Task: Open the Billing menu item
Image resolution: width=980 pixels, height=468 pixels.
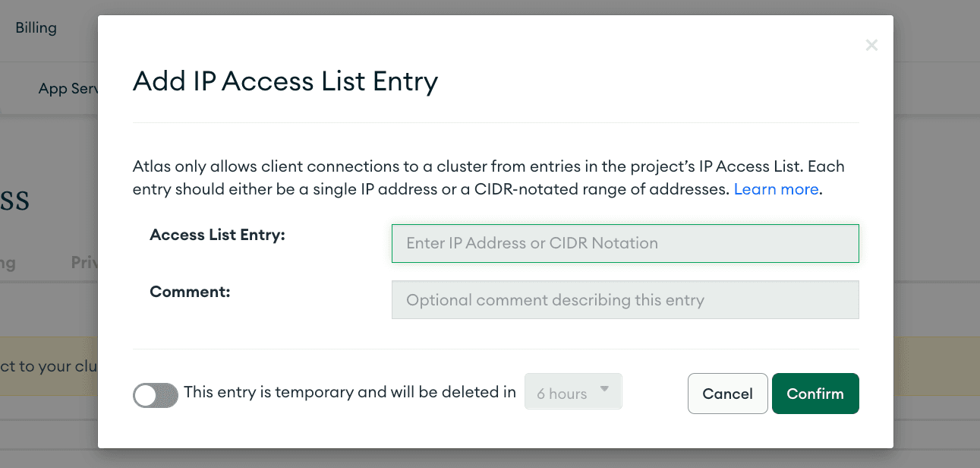Action: click(36, 28)
